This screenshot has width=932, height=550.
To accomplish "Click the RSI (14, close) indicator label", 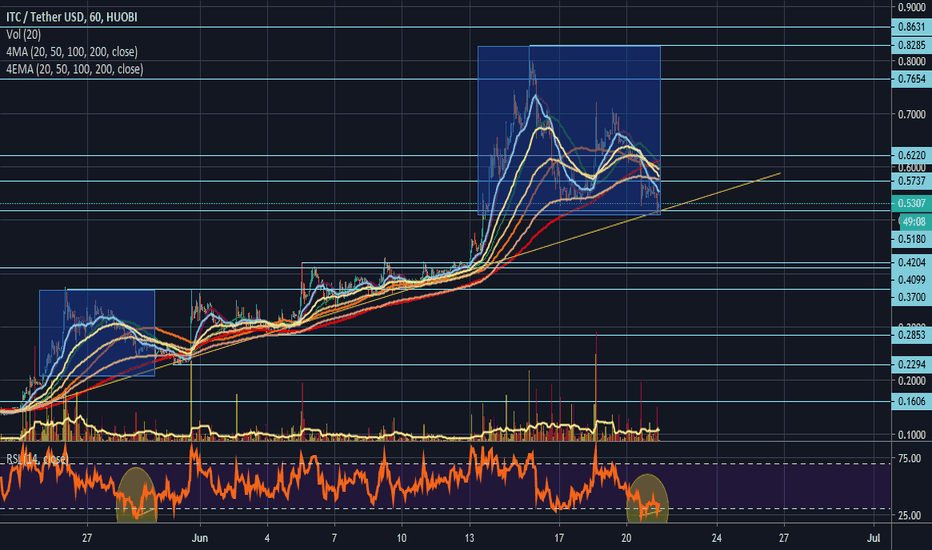I will click(37, 459).
